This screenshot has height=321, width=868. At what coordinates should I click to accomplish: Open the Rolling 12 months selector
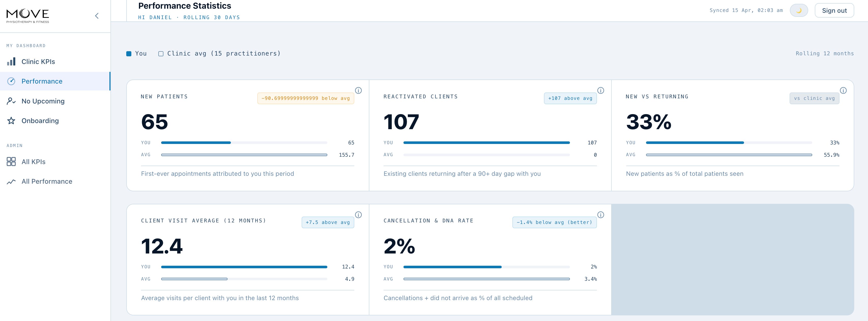tap(824, 53)
